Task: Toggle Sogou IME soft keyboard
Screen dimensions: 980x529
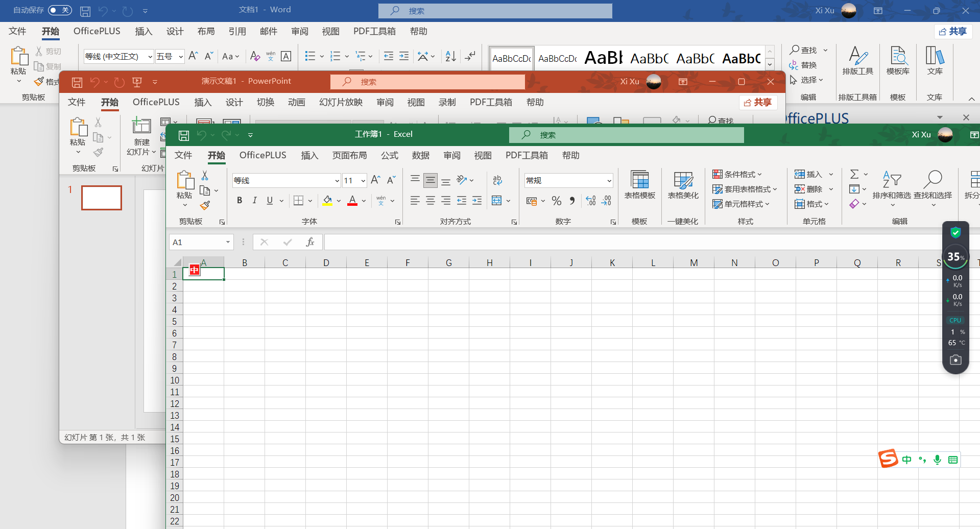Action: click(952, 460)
